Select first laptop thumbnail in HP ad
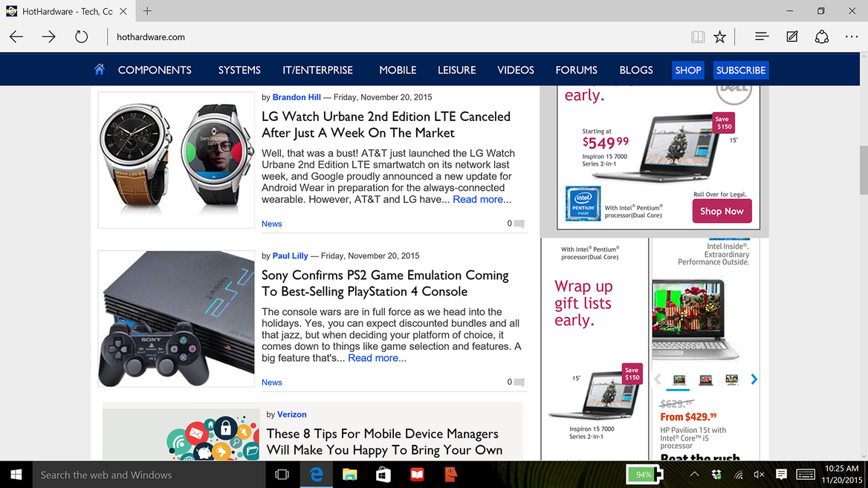Screen dimensions: 868x488 point(678,380)
